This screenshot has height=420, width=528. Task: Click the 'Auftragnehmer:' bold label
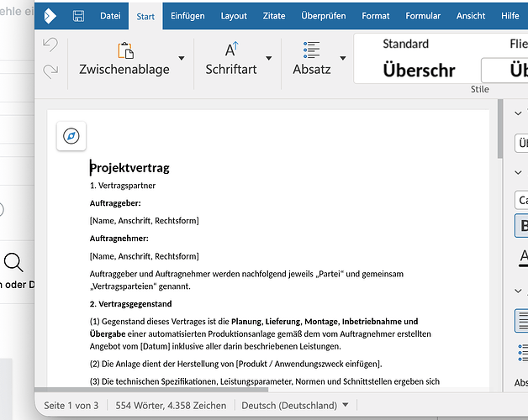click(x=119, y=239)
